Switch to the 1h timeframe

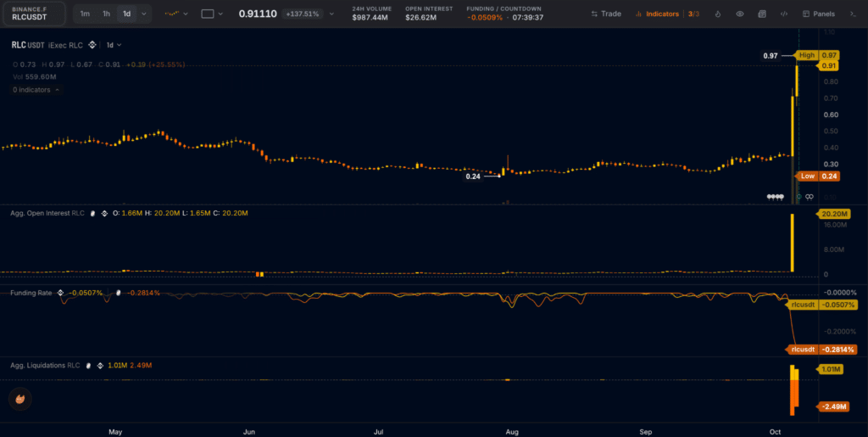click(x=106, y=14)
